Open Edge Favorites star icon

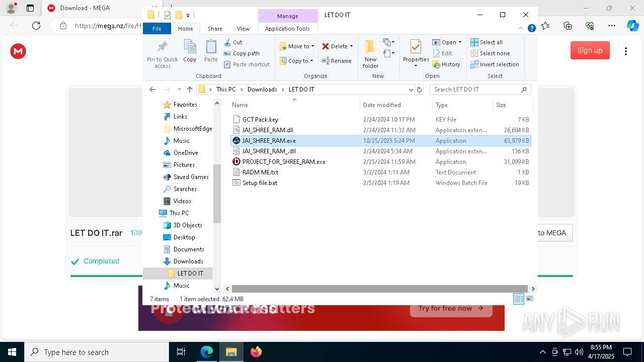[546, 26]
